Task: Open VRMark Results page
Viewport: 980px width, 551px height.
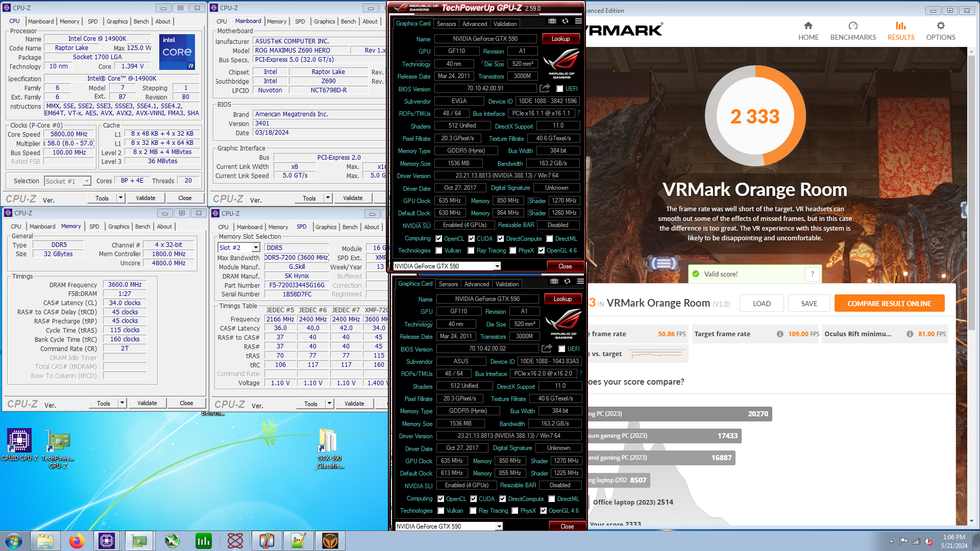Action: 901,31
